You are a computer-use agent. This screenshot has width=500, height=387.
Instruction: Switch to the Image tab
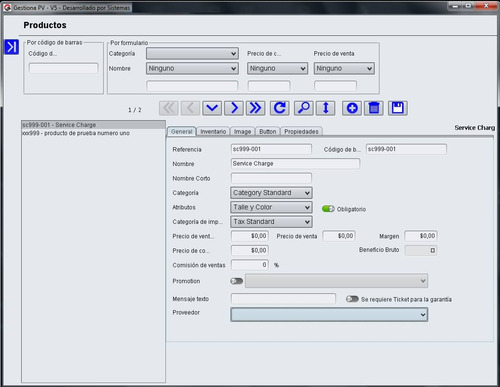click(242, 132)
